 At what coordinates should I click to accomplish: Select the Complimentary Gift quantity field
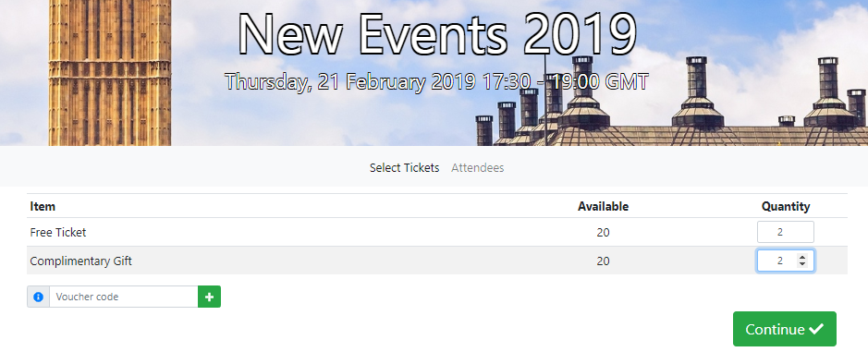tap(786, 261)
